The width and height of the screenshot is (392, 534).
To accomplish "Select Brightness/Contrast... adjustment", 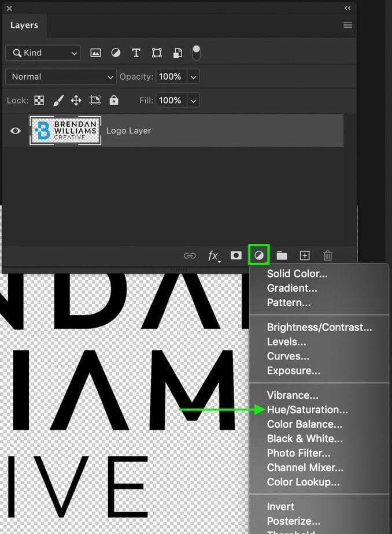I will point(319,327).
